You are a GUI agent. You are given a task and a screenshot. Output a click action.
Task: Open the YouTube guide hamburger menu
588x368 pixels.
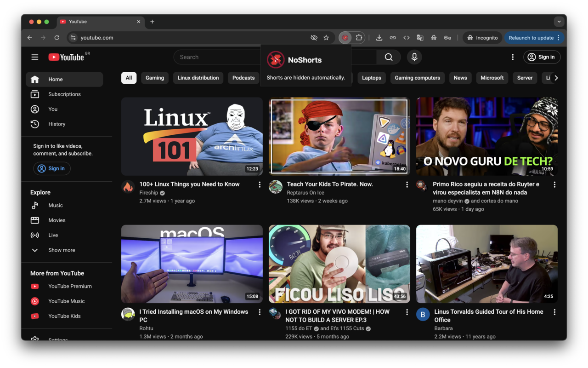point(35,57)
